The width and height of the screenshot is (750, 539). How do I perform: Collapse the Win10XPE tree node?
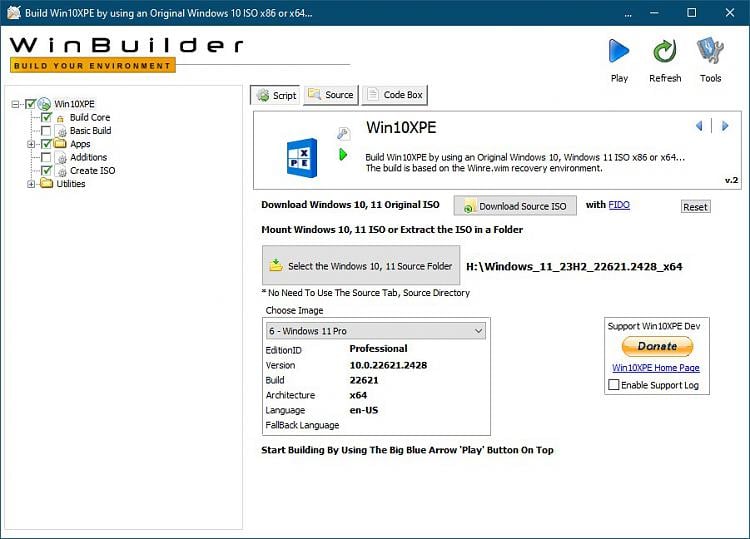(15, 104)
